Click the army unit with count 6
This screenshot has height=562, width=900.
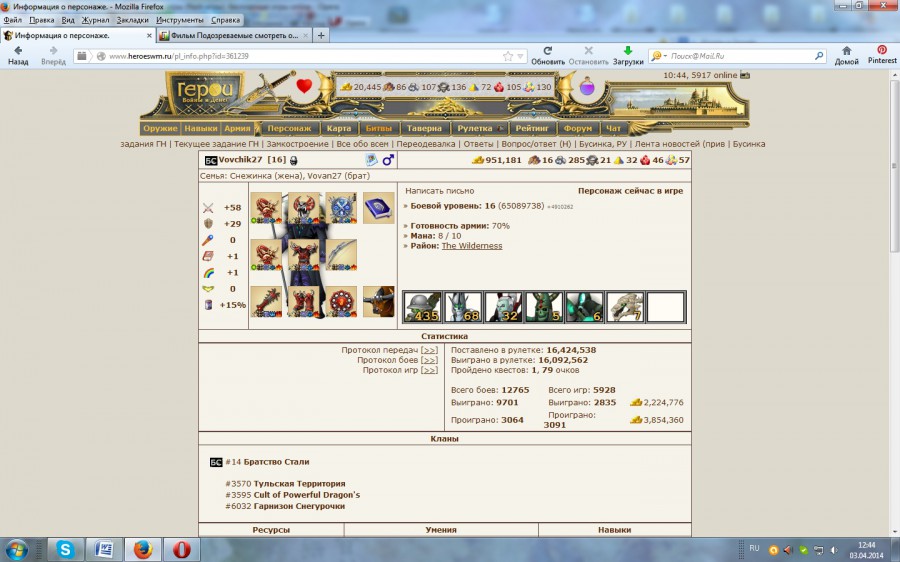584,307
